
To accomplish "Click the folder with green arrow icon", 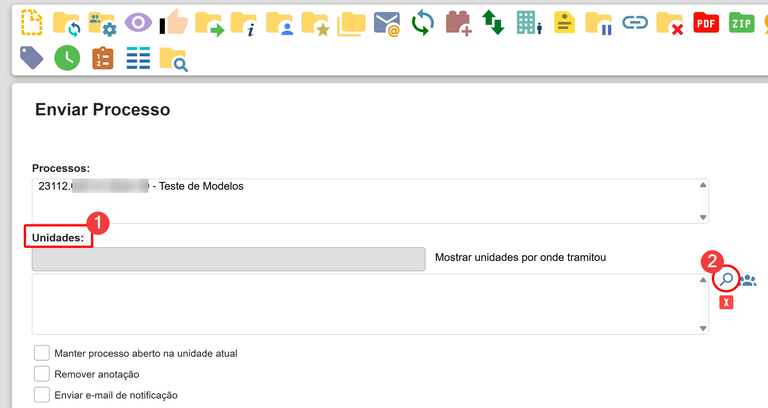I will click(x=209, y=24).
